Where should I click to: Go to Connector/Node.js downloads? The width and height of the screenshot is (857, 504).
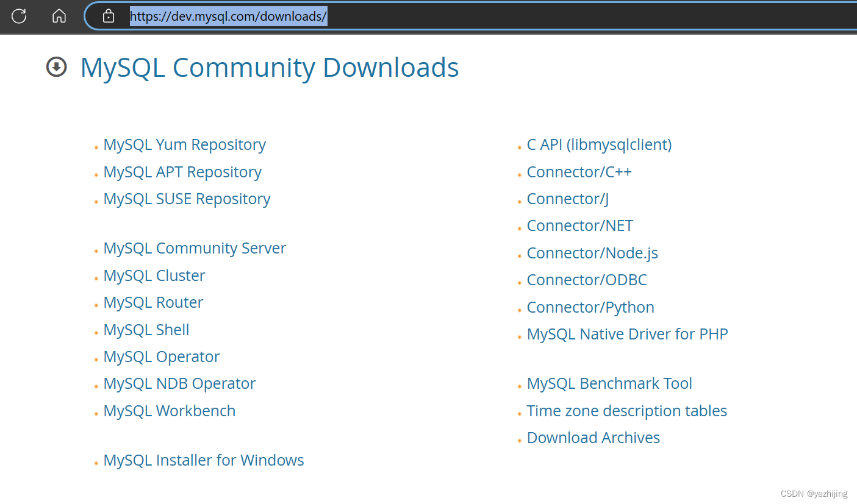[x=592, y=253]
